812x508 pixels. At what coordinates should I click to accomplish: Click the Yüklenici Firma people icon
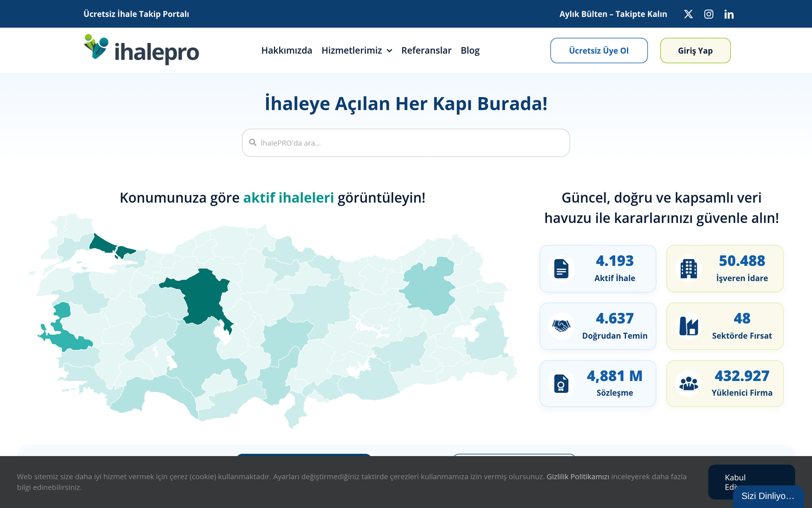pyautogui.click(x=689, y=384)
